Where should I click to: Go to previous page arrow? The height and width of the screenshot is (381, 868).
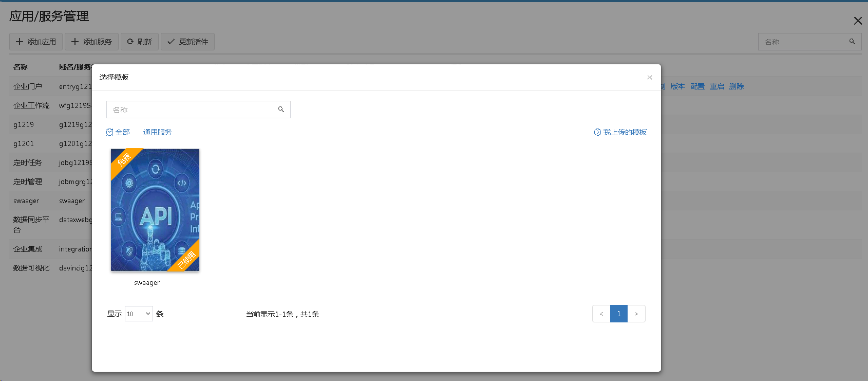point(601,314)
